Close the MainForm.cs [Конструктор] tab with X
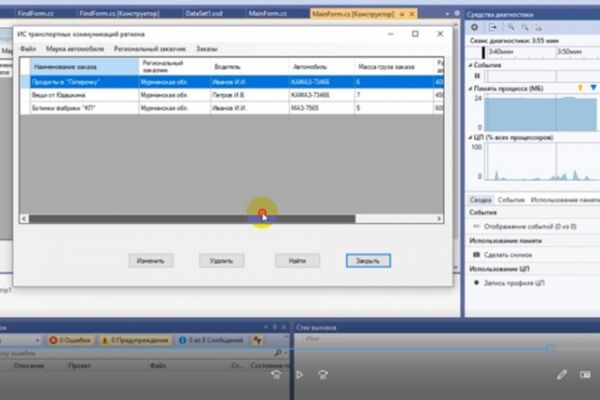This screenshot has height=400, width=600. coord(412,14)
